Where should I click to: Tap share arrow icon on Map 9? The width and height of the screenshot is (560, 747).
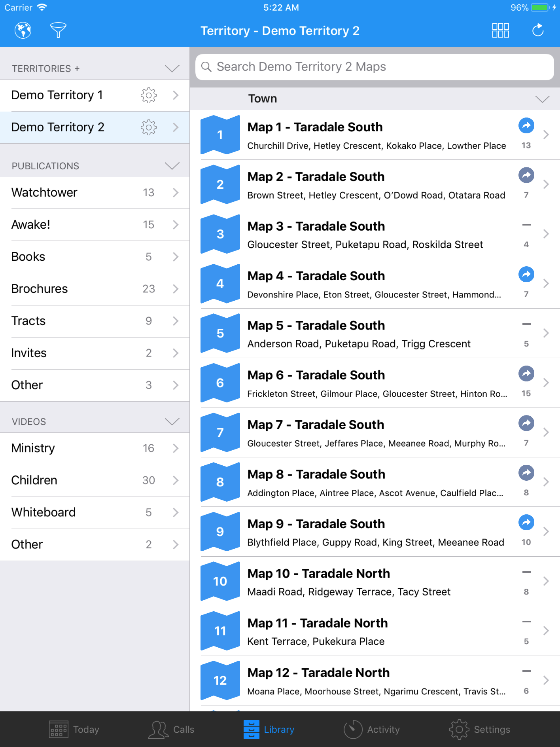[x=526, y=522]
